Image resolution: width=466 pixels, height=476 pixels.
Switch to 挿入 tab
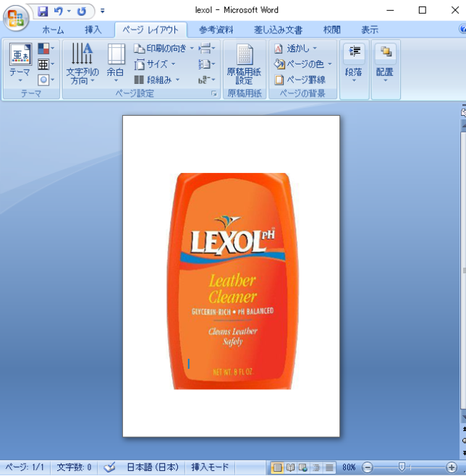point(93,30)
